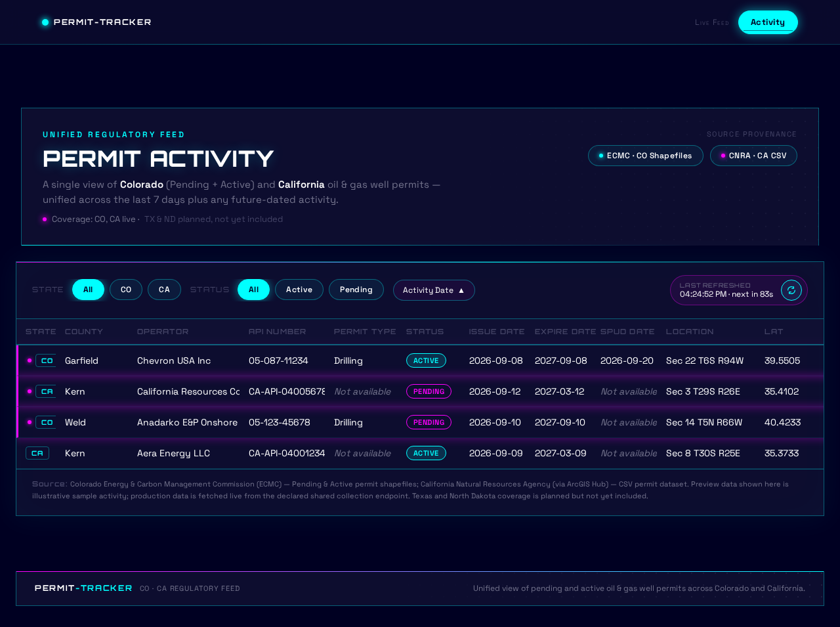
Task: Filter status to Pending
Action: (356, 290)
